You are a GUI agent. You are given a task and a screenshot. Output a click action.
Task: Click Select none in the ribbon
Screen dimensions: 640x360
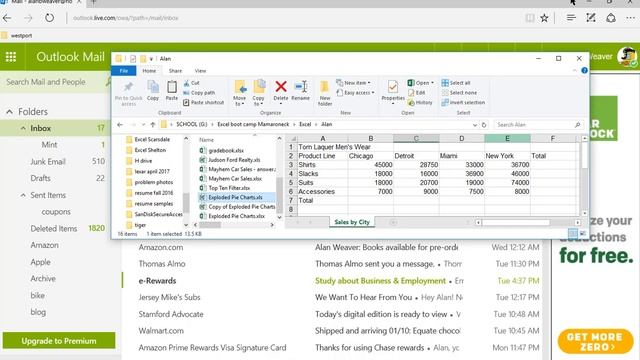pyautogui.click(x=459, y=93)
